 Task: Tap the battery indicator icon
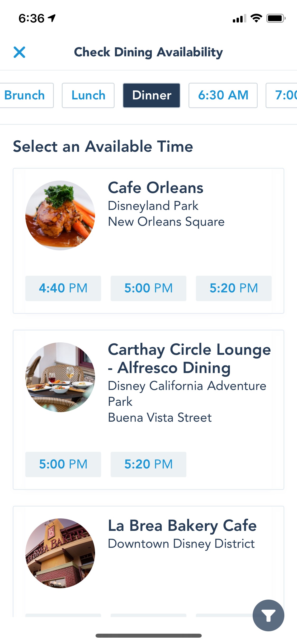click(x=276, y=18)
